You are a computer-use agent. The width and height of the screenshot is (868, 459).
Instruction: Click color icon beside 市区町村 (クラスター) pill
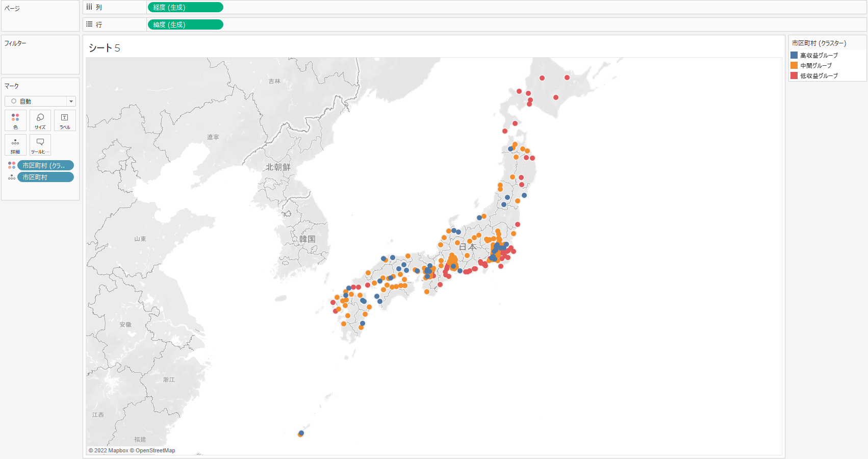(x=11, y=165)
